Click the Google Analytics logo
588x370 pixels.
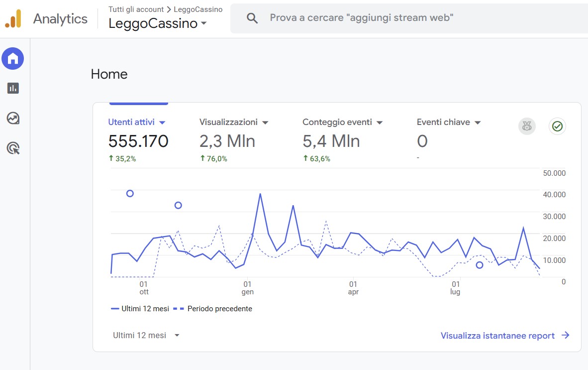tap(13, 19)
